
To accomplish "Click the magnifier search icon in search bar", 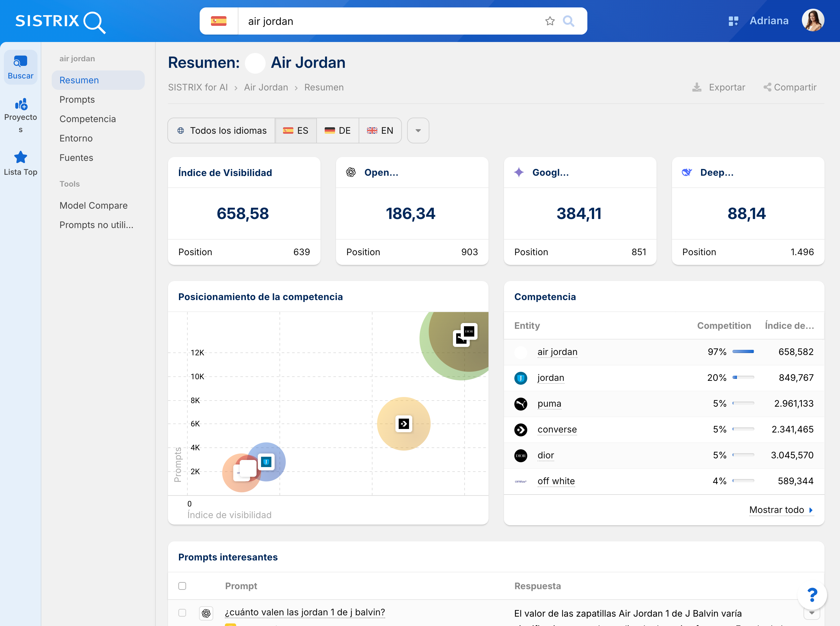I will click(x=568, y=21).
